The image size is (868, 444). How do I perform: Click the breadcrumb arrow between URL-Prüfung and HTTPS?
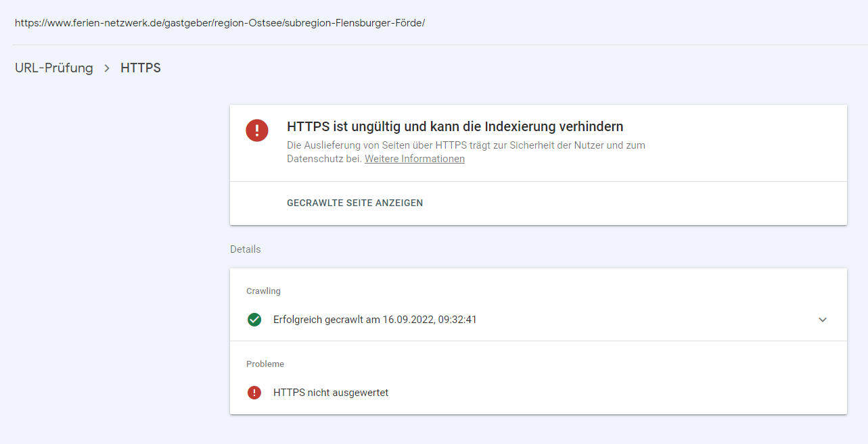(107, 68)
